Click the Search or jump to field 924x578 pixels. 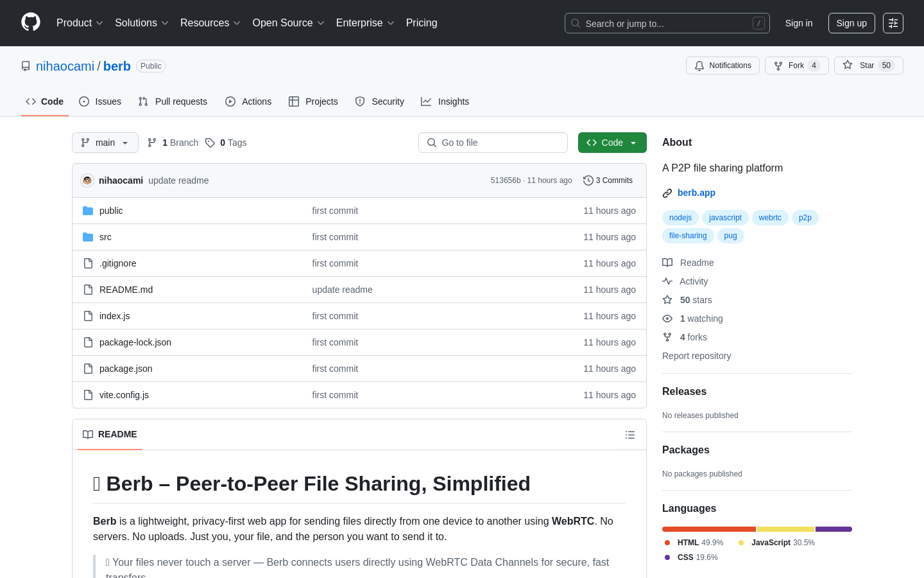point(667,23)
